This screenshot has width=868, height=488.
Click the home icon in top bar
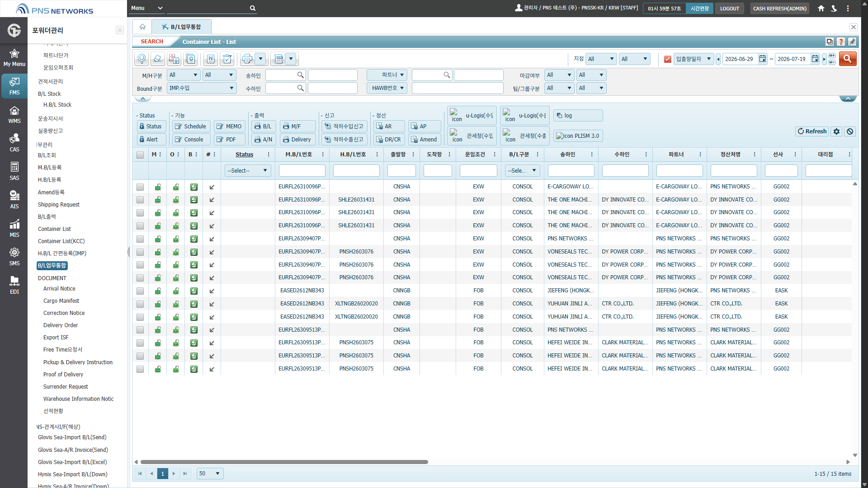[x=821, y=8]
